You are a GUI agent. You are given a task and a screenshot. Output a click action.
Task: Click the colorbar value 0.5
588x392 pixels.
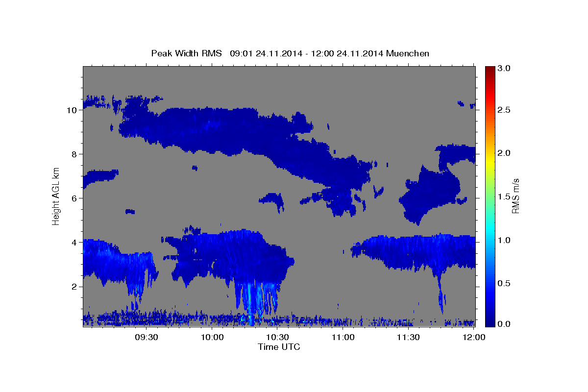pos(504,284)
